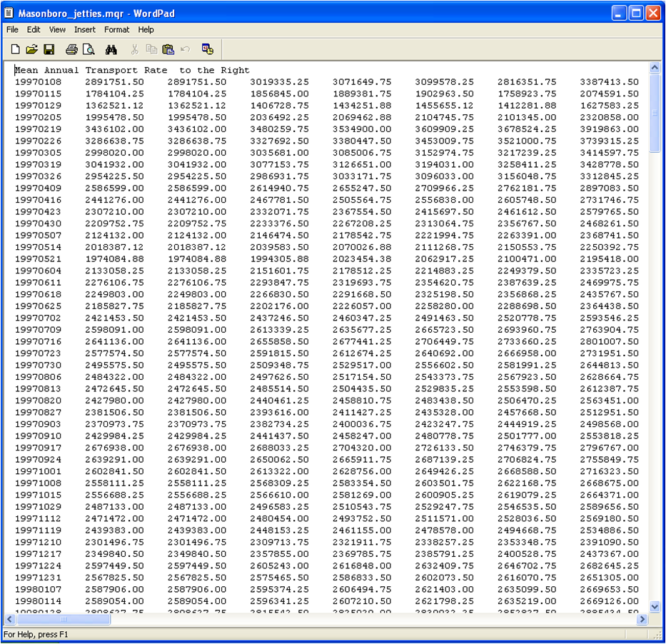Click date value 19971231
The width and height of the screenshot is (666, 644).
pos(39,578)
